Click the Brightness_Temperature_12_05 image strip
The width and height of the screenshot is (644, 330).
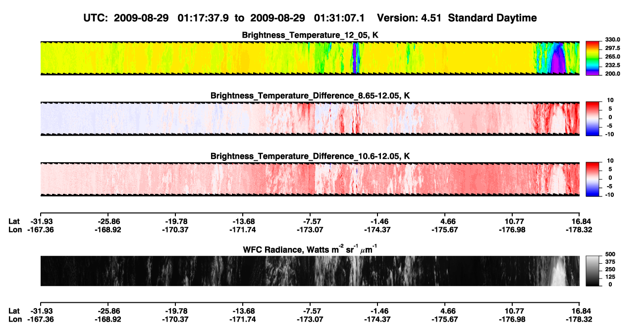coord(310,58)
